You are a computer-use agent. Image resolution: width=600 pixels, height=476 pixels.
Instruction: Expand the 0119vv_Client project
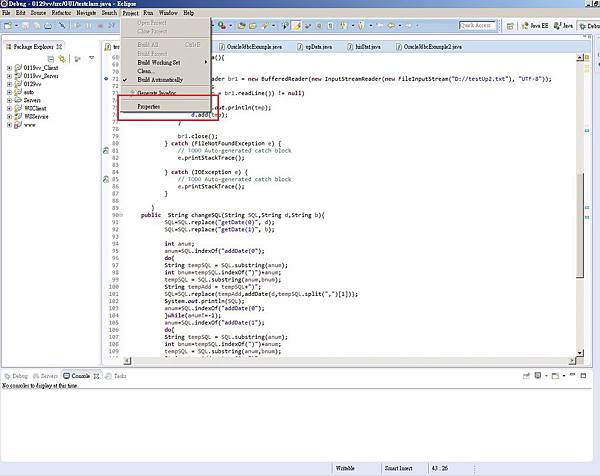click(9, 68)
